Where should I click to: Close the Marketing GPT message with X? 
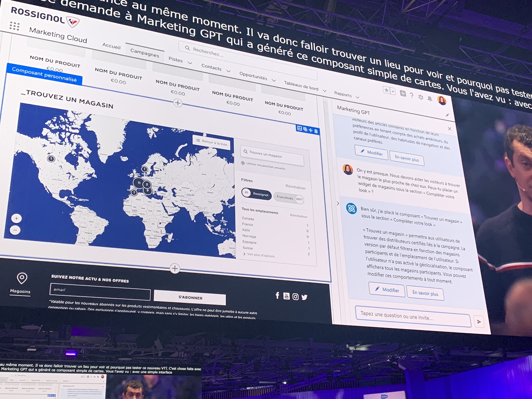click(450, 129)
